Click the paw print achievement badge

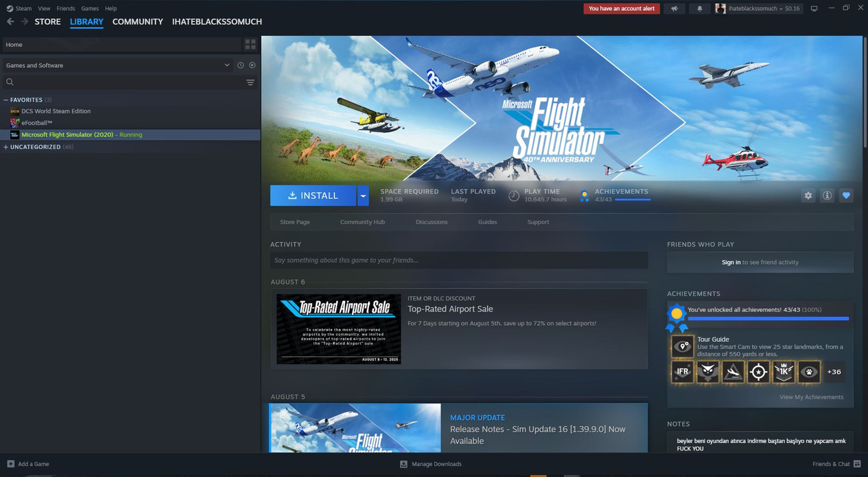click(808, 372)
